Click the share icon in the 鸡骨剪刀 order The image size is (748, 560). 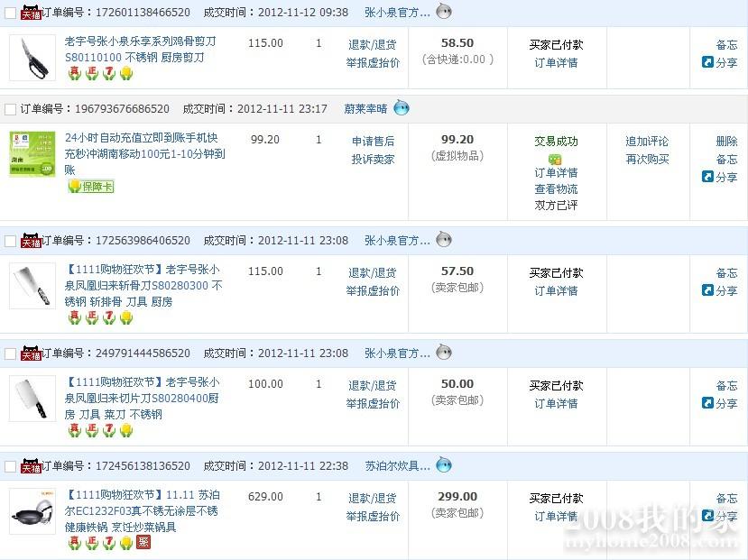[708, 62]
